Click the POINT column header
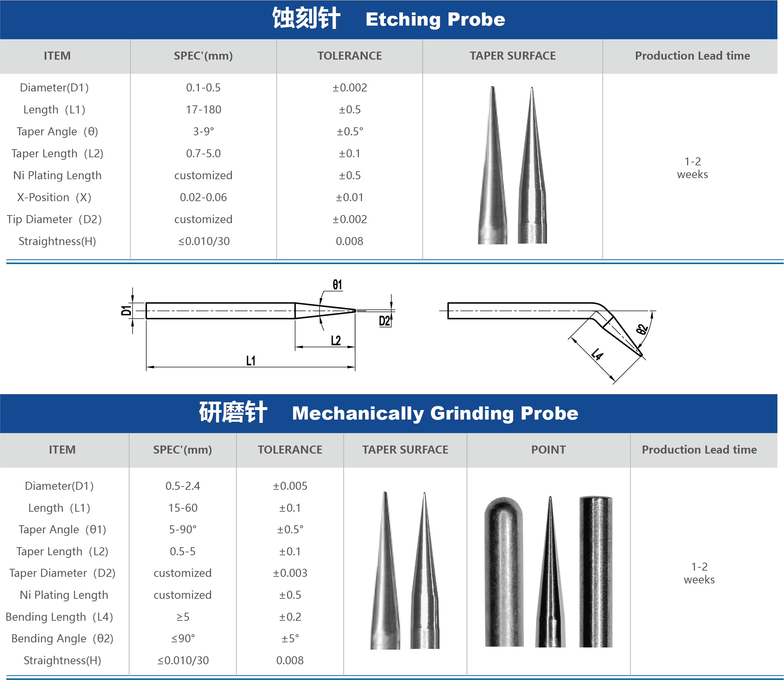 (548, 450)
